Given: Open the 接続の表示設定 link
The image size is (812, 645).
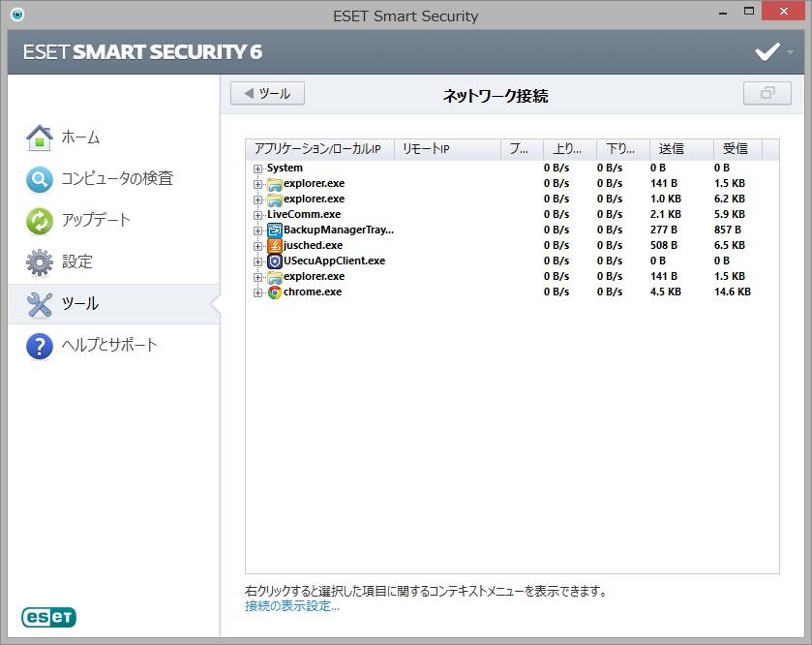Looking at the screenshot, I should click(292, 605).
